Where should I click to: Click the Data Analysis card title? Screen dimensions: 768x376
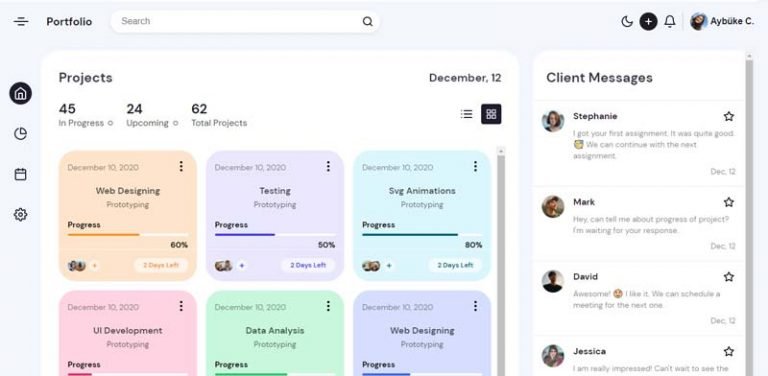[275, 330]
